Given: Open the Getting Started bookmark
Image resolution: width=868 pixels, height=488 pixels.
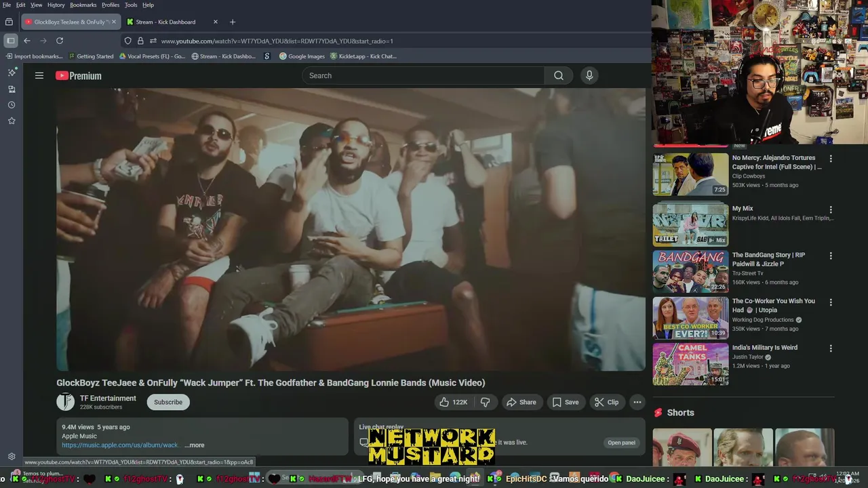Looking at the screenshot, I should point(90,56).
